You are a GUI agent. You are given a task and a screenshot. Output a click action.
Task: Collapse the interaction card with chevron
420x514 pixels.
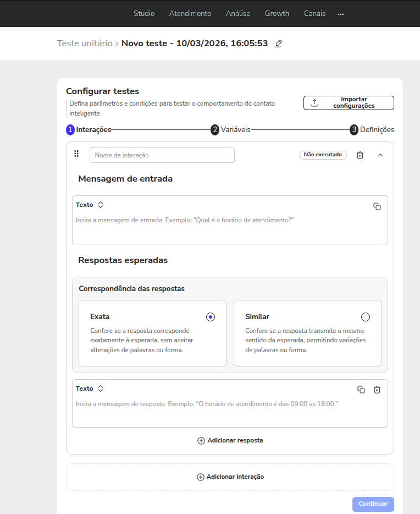coord(380,155)
